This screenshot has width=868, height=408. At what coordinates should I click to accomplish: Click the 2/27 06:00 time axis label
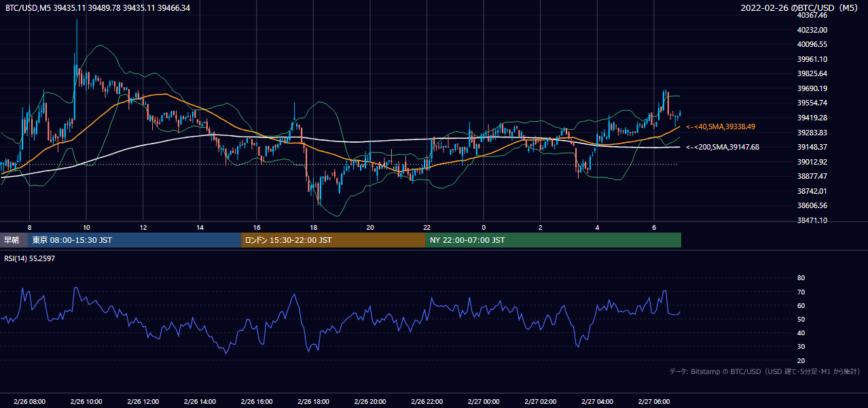(x=653, y=402)
